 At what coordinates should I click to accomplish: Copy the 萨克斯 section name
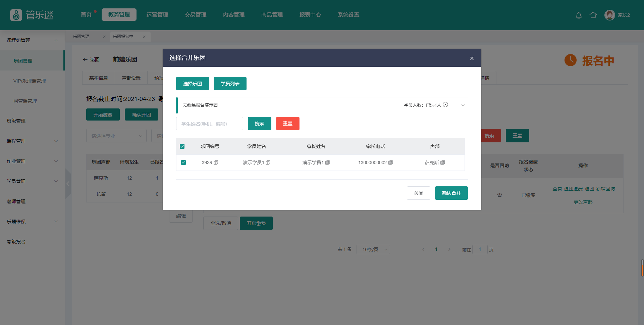(x=443, y=162)
